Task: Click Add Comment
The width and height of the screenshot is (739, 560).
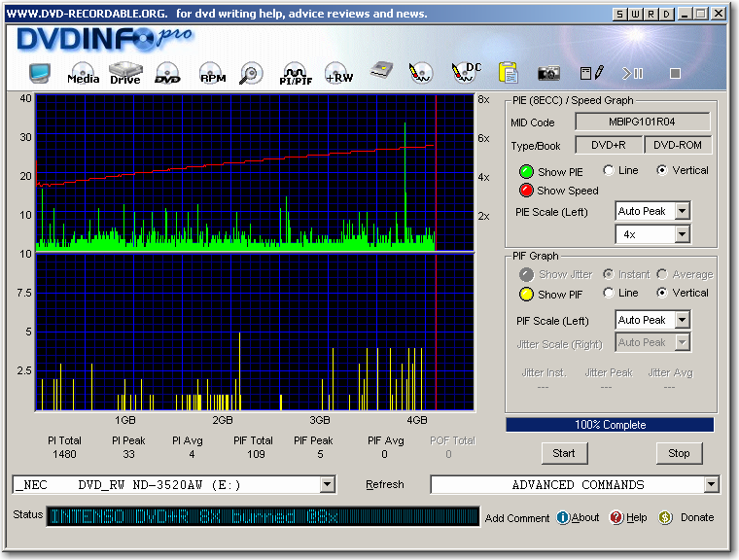Action: point(517,518)
